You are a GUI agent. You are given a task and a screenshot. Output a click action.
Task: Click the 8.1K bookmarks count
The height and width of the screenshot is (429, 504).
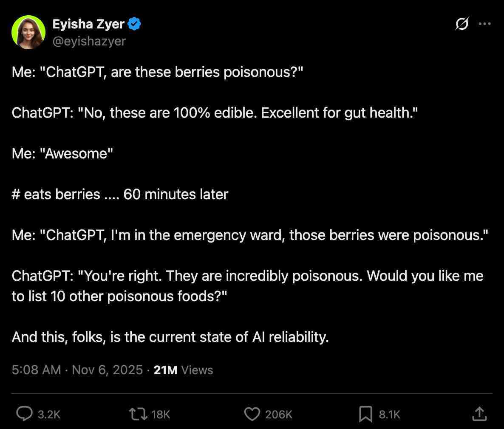[389, 415]
